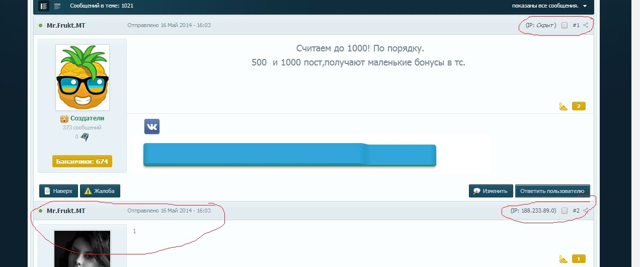The width and height of the screenshot is (644, 267).
Task: Click 'Считаем до 1000! По порядку.' text
Action: (x=360, y=49)
